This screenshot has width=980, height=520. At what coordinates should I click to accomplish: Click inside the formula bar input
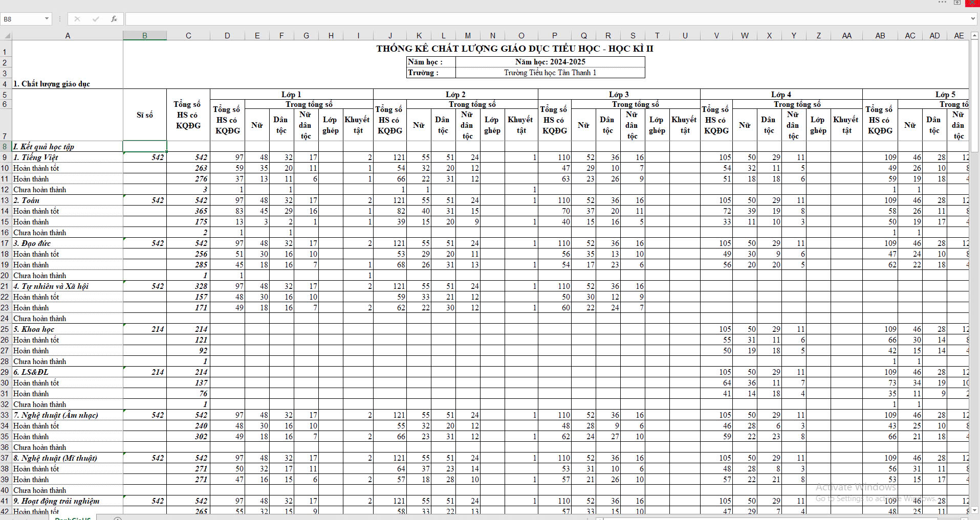pos(547,19)
